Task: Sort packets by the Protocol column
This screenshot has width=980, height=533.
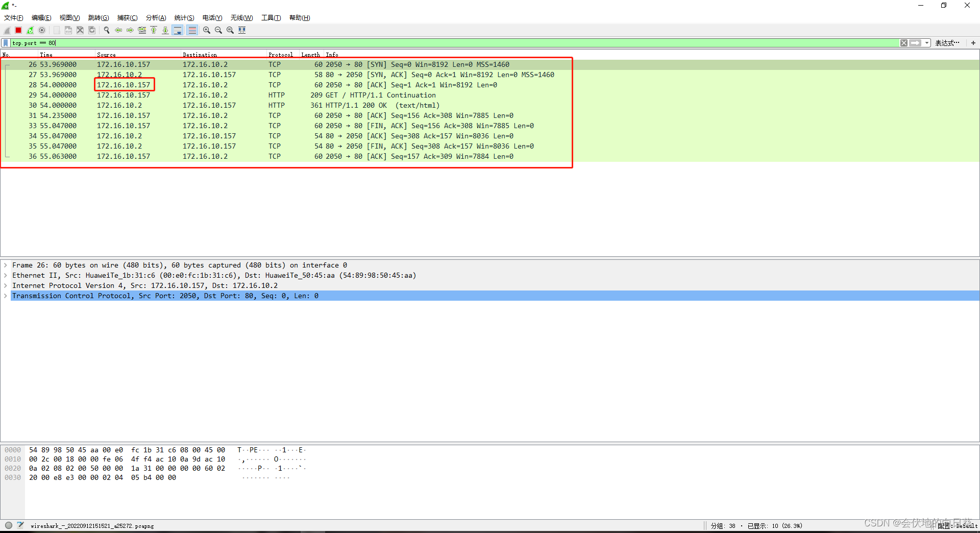Action: pyautogui.click(x=283, y=55)
